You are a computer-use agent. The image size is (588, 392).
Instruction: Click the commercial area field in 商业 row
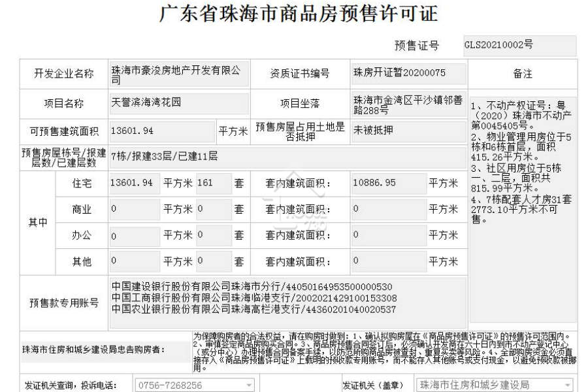pos(134,209)
